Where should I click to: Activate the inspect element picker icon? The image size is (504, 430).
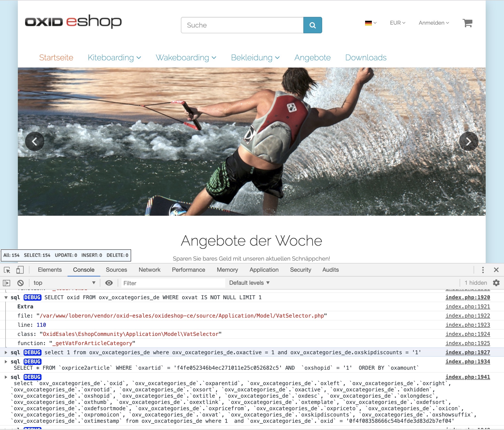[7, 270]
